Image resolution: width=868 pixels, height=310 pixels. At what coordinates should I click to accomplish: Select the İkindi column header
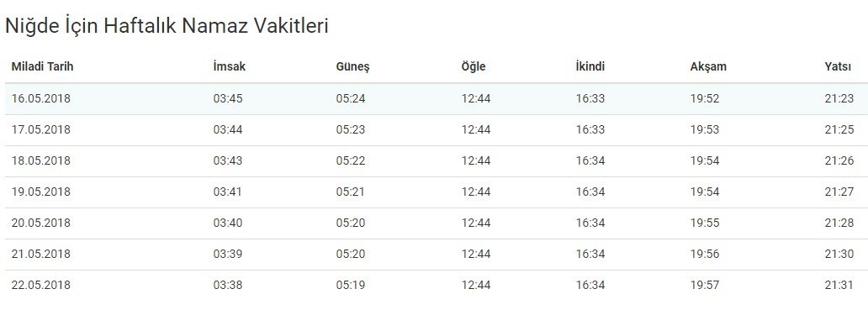click(590, 67)
